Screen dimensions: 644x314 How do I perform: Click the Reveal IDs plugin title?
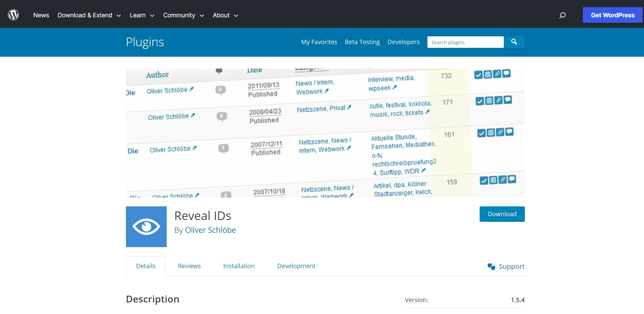[x=203, y=216]
